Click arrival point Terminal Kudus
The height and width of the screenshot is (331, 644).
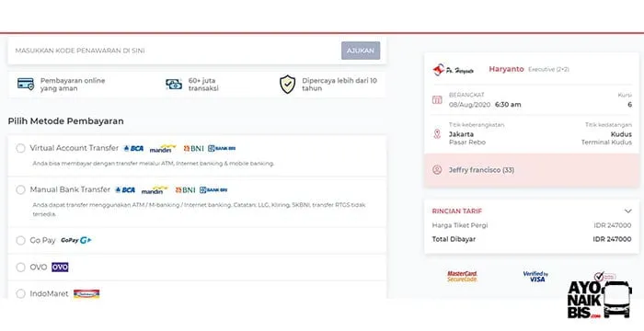pos(606,143)
